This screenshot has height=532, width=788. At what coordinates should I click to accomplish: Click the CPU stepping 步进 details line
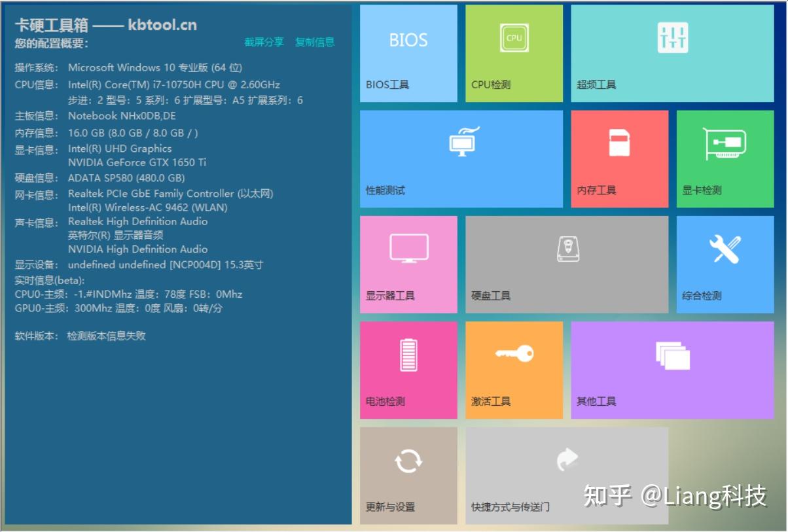185,101
